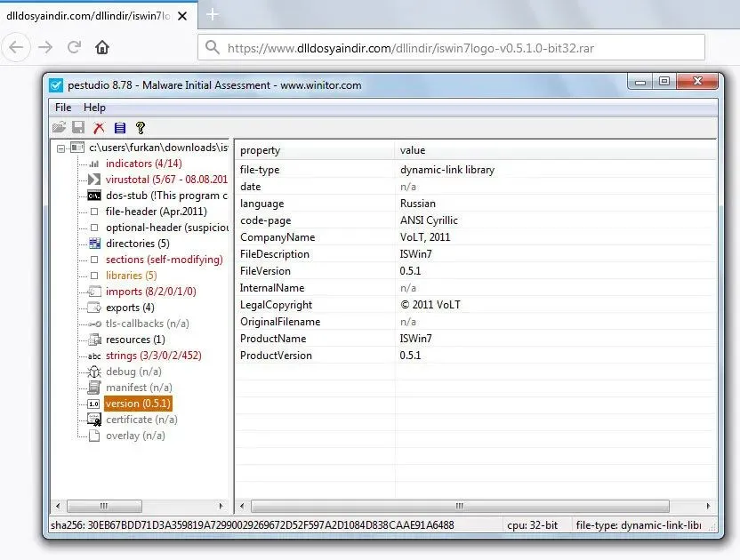Image resolution: width=740 pixels, height=560 pixels.
Task: Click the blue report list toolbar icon
Action: click(119, 128)
